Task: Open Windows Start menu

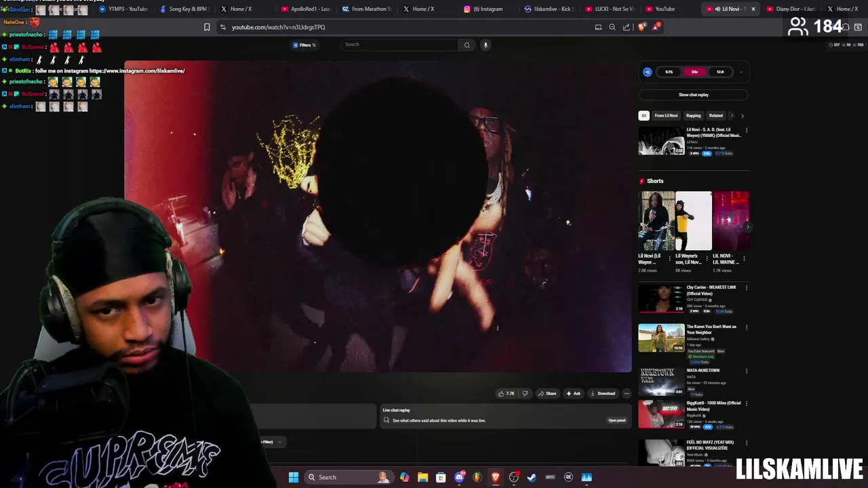Action: [x=294, y=477]
